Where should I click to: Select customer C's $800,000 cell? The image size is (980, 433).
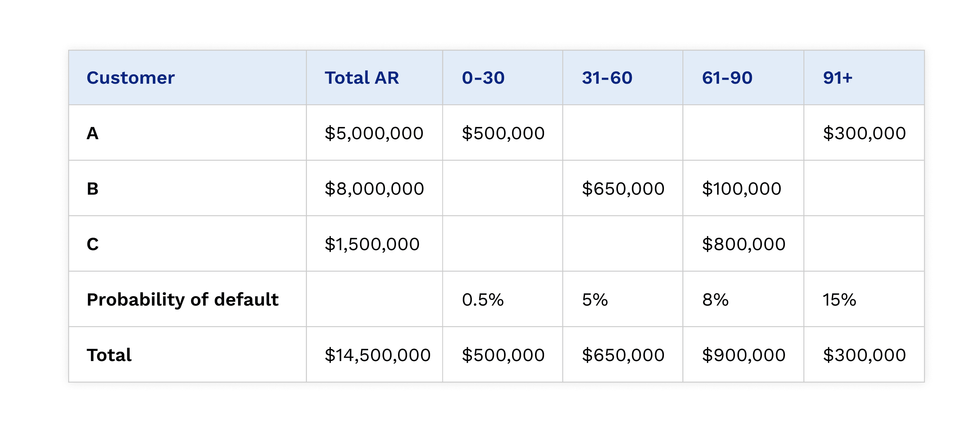click(743, 244)
